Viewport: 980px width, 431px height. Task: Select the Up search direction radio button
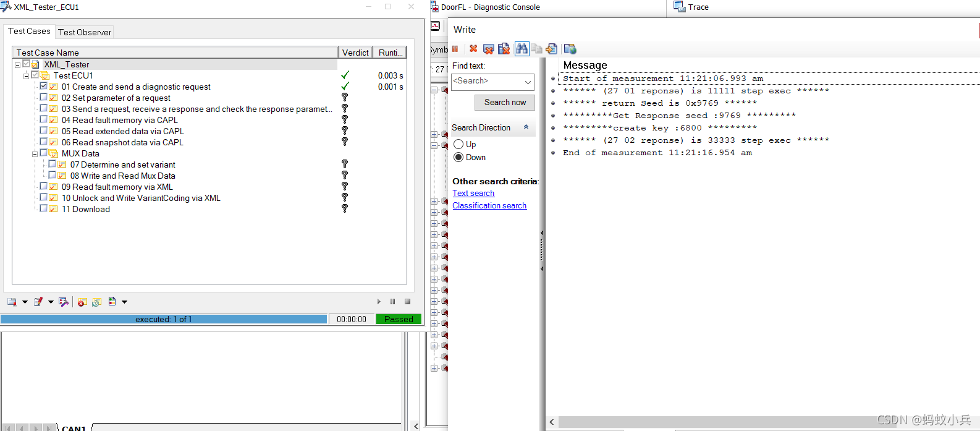[x=458, y=144]
